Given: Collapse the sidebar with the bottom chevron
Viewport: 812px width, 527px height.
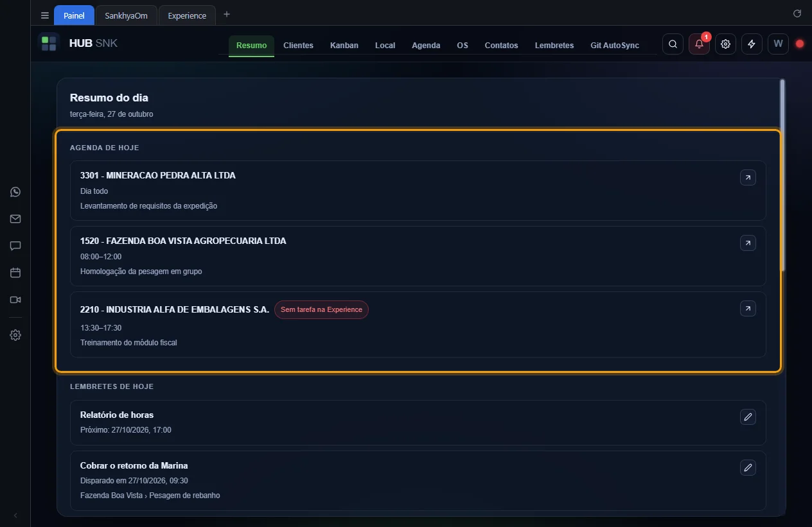Looking at the screenshot, I should [15, 515].
